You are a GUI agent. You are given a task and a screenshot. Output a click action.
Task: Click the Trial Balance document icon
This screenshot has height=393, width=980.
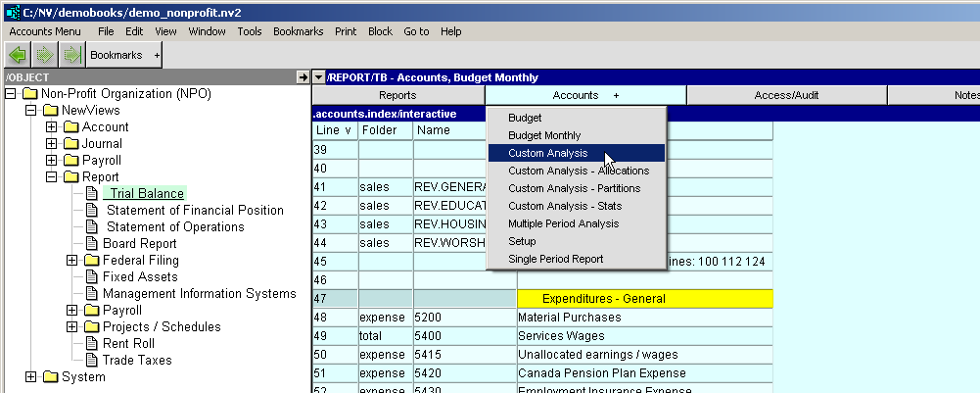click(x=93, y=194)
